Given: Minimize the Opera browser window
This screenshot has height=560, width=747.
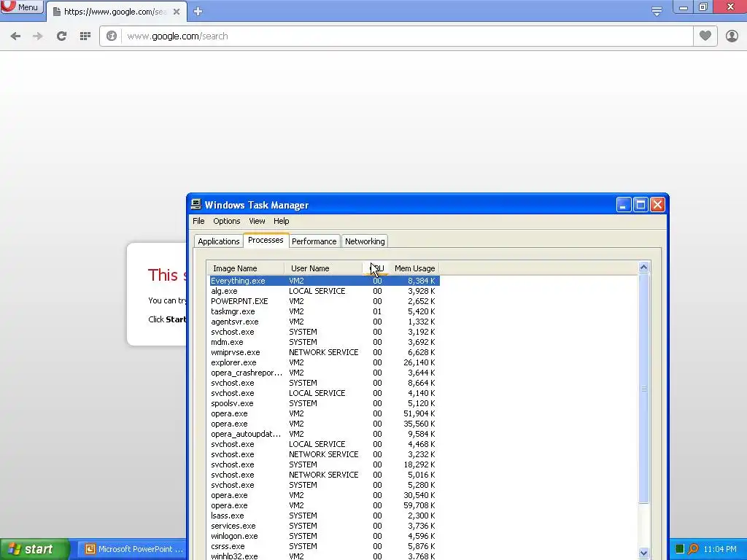Looking at the screenshot, I should click(x=683, y=7).
